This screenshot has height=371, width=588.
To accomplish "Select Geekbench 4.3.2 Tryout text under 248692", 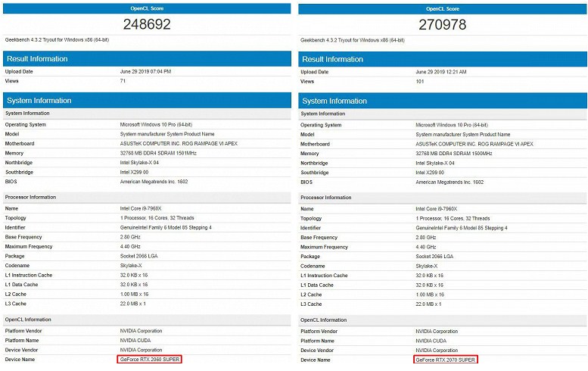I will coord(57,40).
